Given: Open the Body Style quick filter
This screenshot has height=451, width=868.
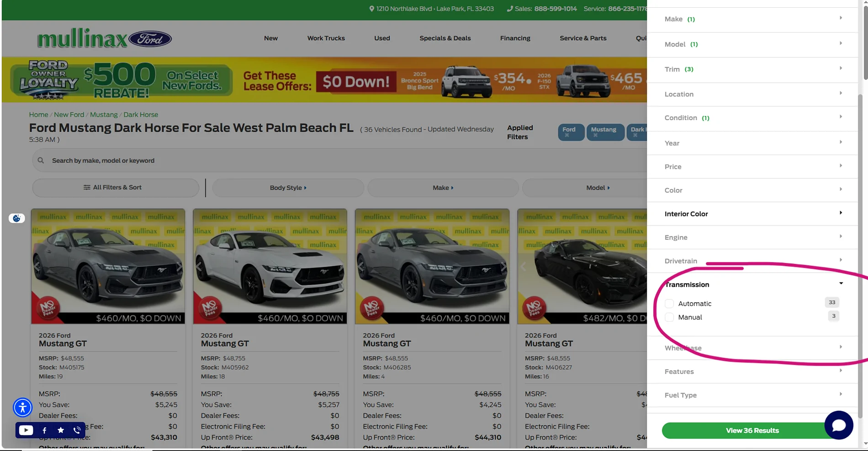Looking at the screenshot, I should 288,188.
